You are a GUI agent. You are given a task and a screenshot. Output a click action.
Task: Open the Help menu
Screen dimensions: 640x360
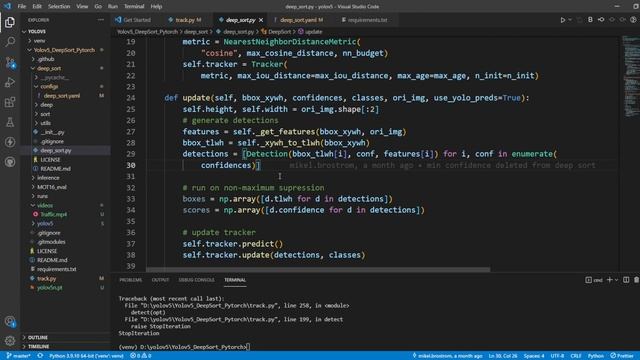[156, 7]
